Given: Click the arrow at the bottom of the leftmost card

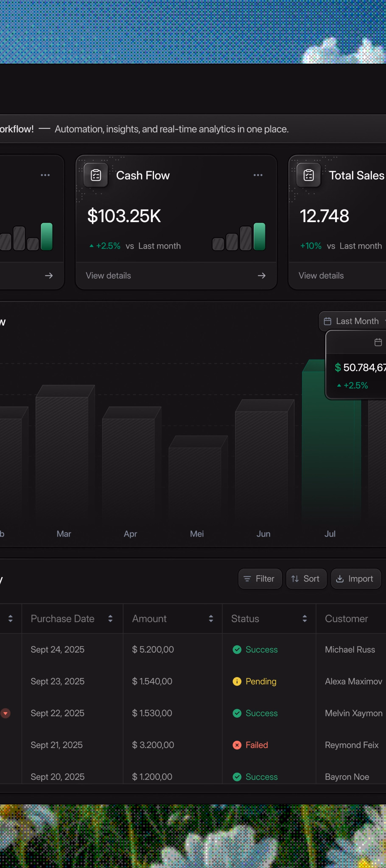Looking at the screenshot, I should (49, 276).
